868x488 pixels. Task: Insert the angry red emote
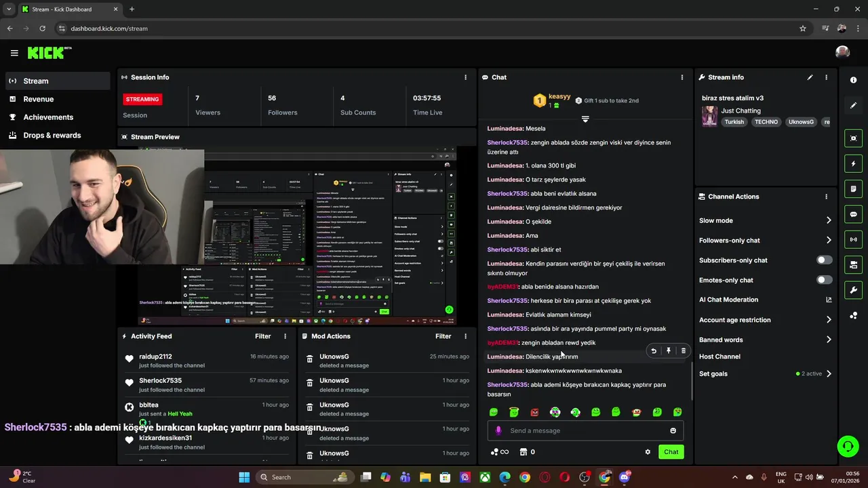[x=534, y=412]
